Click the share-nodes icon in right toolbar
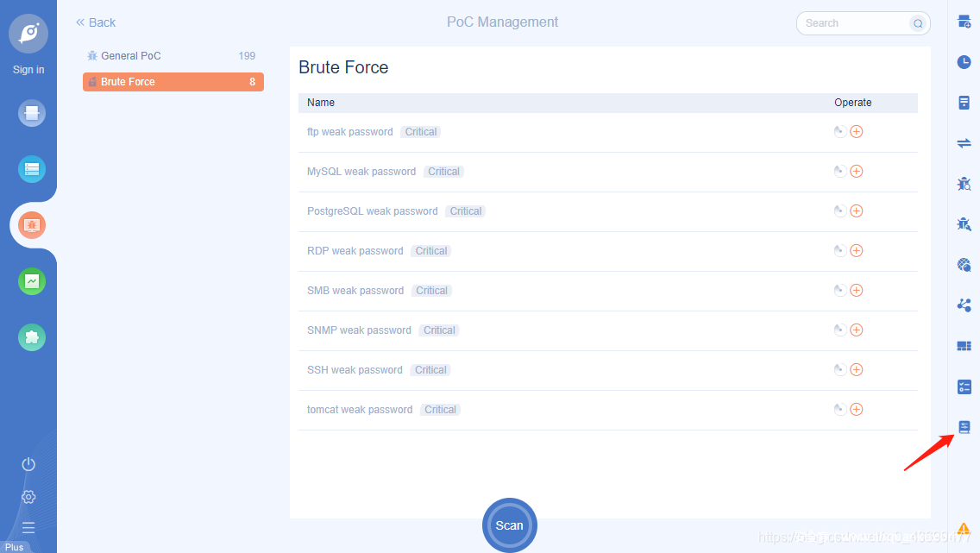The image size is (980, 553). click(x=964, y=305)
